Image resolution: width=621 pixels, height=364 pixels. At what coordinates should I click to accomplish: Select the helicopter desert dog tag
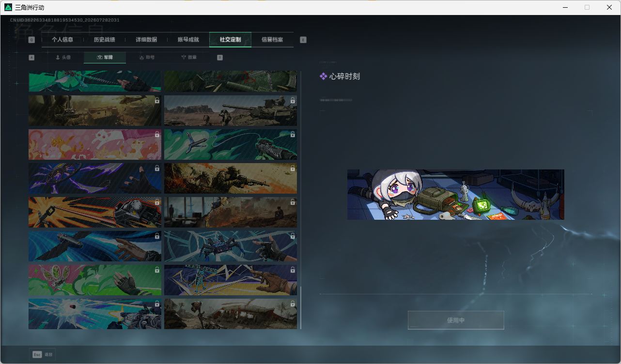(95, 110)
